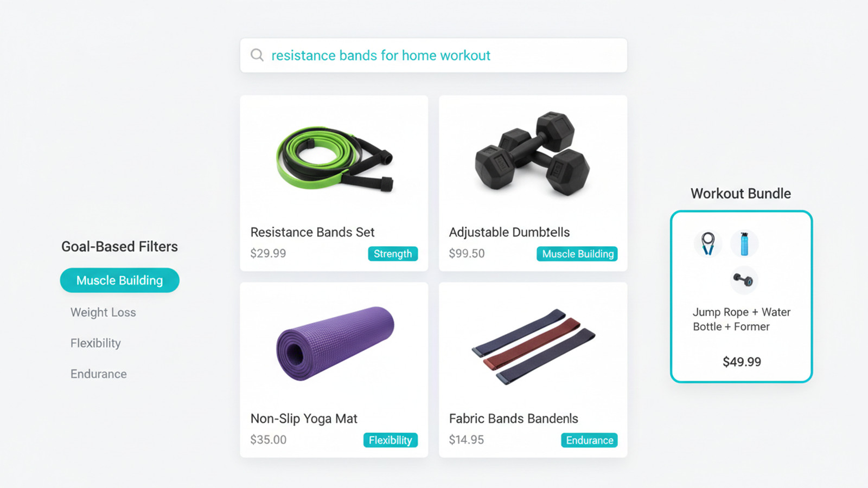Select the dumbbell icon in Workout Bundle
This screenshot has height=488, width=868.
(744, 280)
